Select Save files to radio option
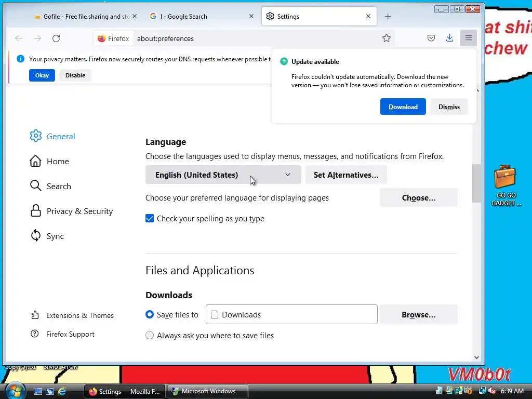Screen dimensions: 532x399 click(x=150, y=314)
